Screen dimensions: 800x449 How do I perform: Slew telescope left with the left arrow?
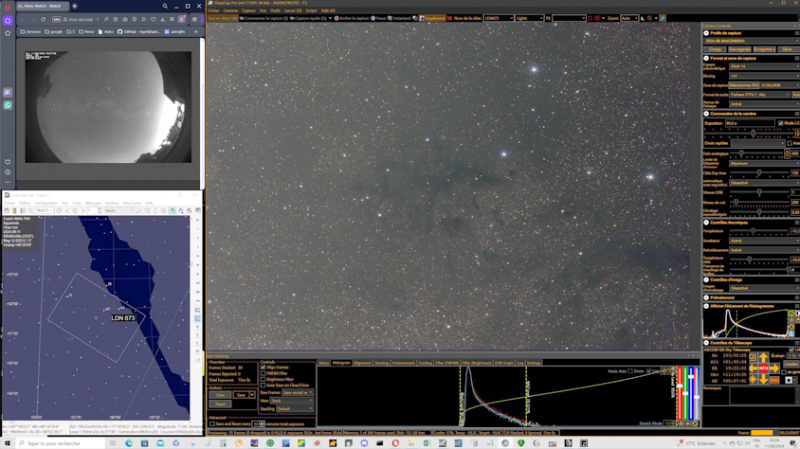[x=753, y=368]
